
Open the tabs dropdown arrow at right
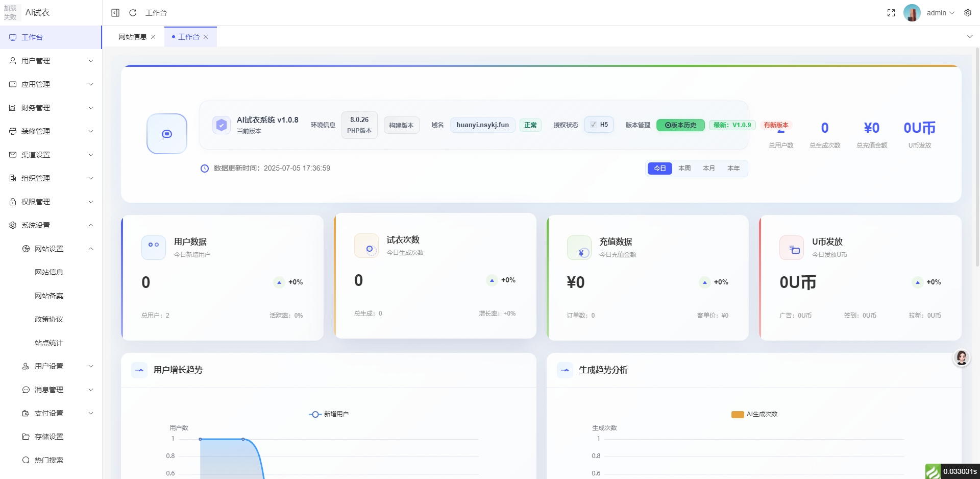970,36
